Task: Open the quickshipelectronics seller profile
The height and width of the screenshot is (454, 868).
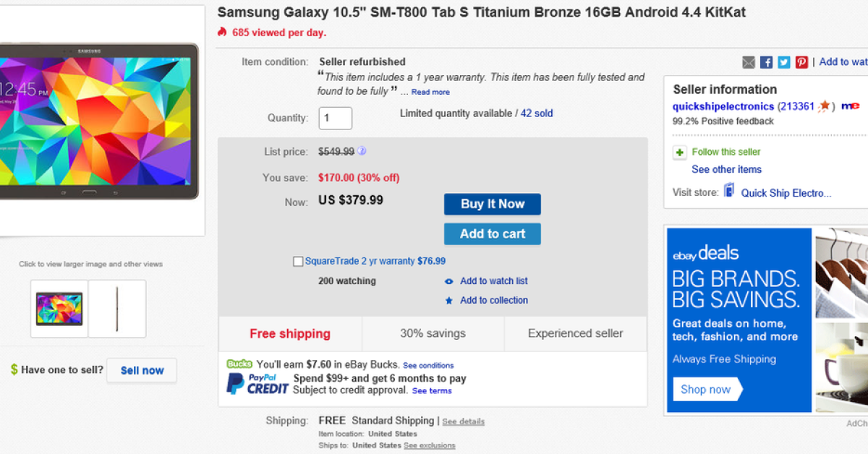Action: point(723,106)
